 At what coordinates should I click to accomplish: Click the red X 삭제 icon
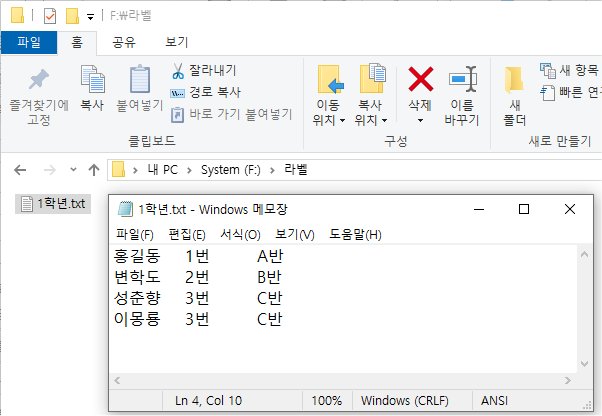point(421,79)
